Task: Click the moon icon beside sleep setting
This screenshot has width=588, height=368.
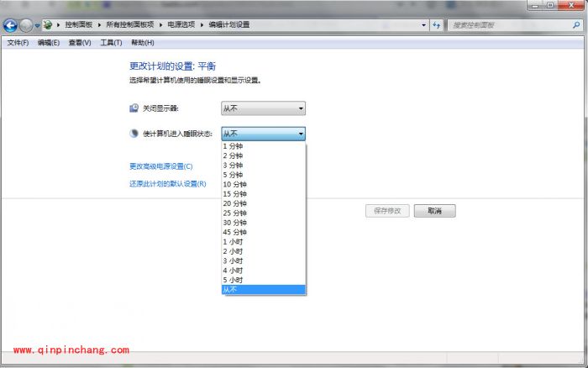Action: point(134,134)
